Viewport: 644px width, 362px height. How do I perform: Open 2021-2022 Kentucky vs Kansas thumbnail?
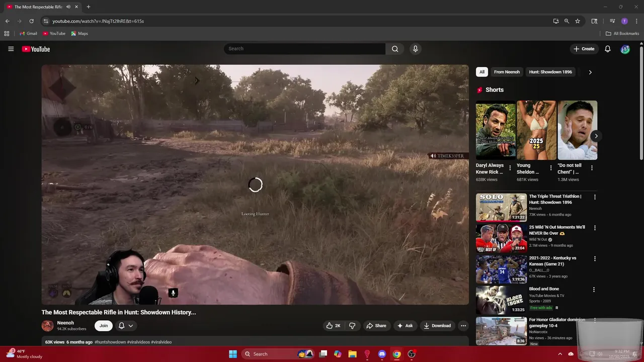(501, 269)
